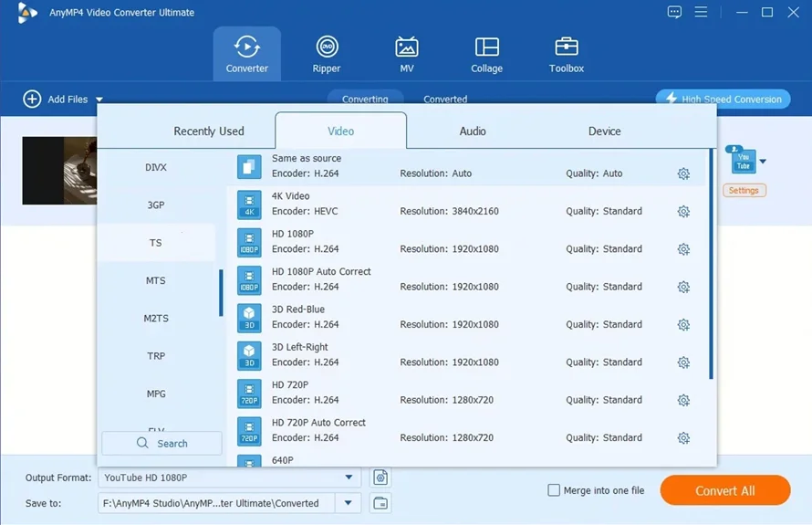Open settings gear for 4K Video preset
This screenshot has width=812, height=525.
[683, 212]
